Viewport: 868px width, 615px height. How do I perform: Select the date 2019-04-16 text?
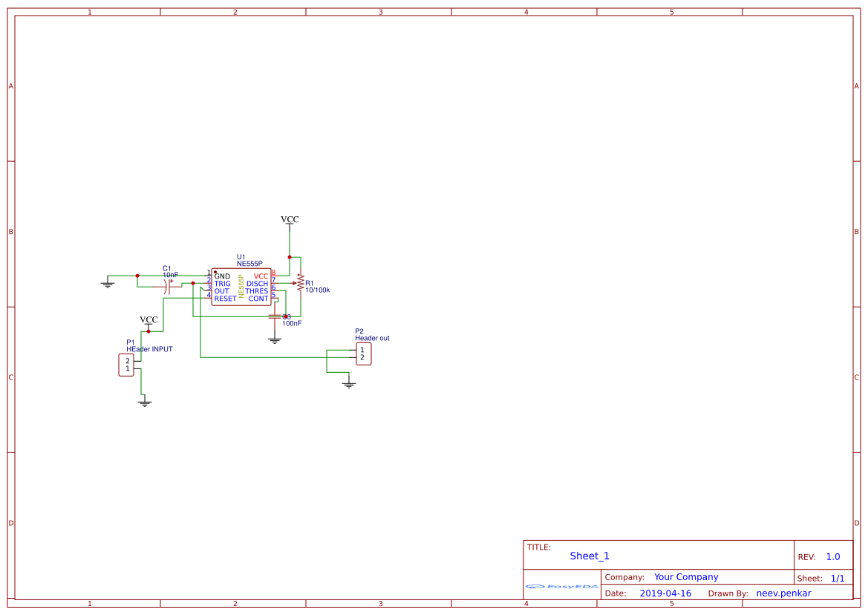(666, 593)
